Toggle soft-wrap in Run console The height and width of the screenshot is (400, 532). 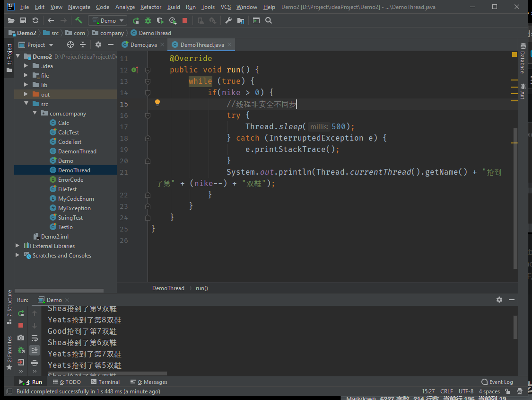35,338
